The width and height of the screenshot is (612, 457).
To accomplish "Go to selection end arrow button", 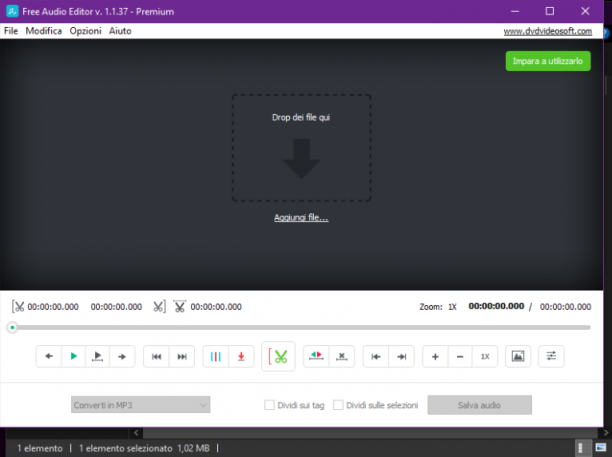I will point(401,356).
